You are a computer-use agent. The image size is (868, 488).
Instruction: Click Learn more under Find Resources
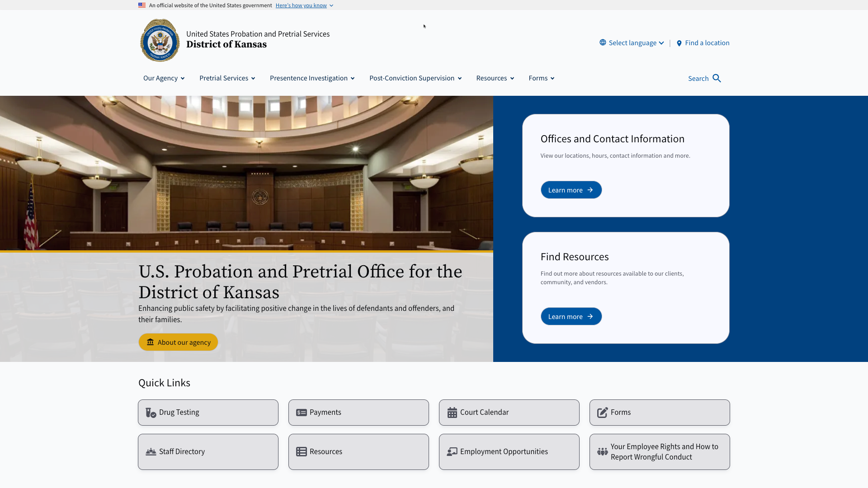coord(571,316)
